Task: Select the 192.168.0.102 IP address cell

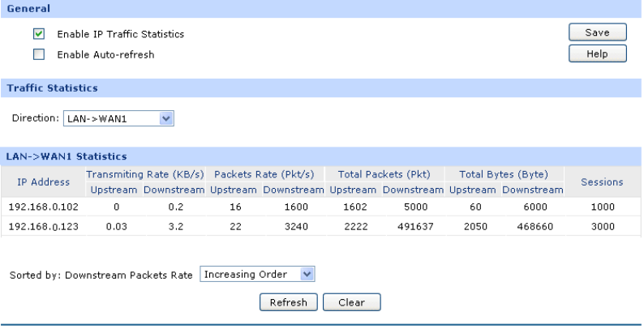Action: tap(43, 207)
